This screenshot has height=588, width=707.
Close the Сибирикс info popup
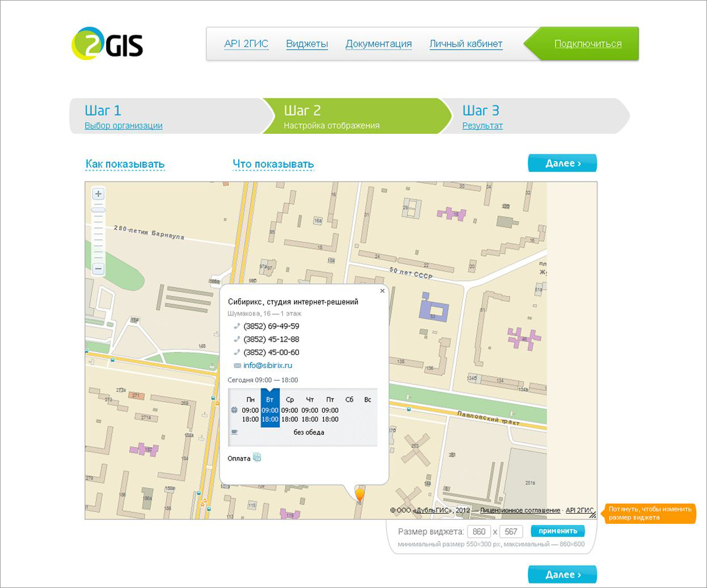[x=382, y=291]
